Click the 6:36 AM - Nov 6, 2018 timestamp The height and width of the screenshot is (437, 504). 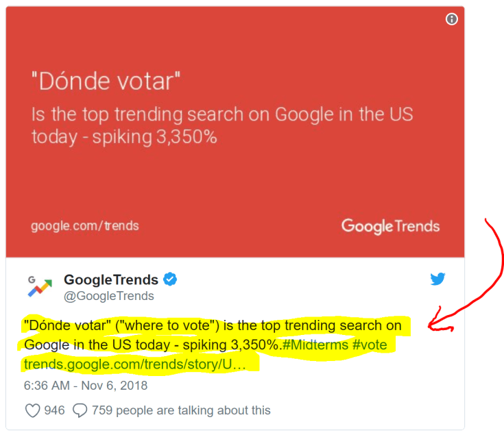[86, 385]
